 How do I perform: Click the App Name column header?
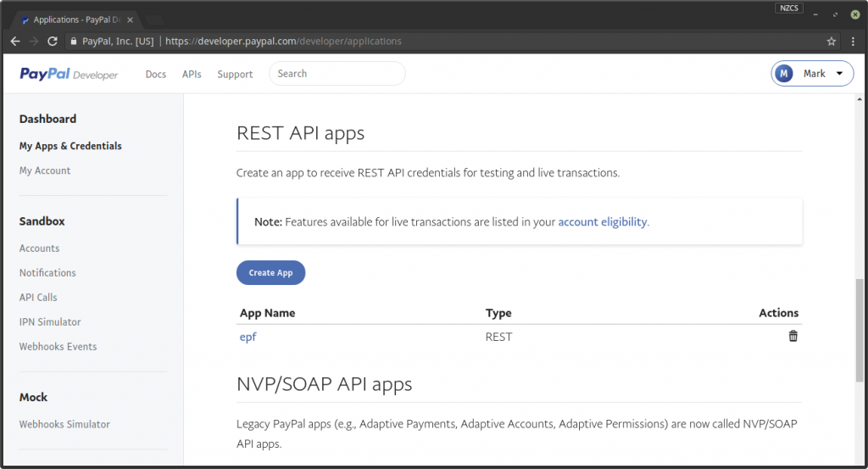coord(267,313)
